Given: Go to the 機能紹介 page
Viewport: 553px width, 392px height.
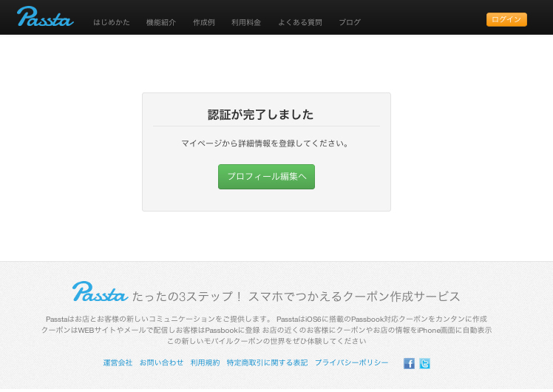Looking at the screenshot, I should 161,22.
